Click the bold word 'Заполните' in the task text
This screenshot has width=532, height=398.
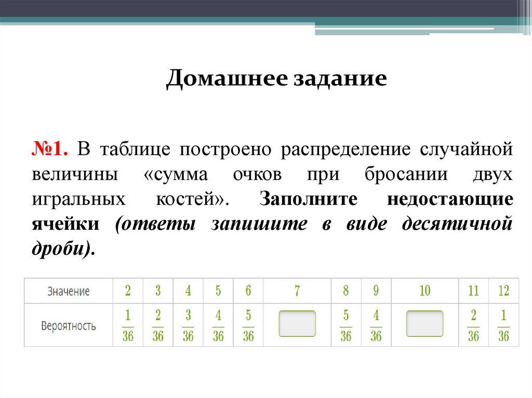coord(315,199)
